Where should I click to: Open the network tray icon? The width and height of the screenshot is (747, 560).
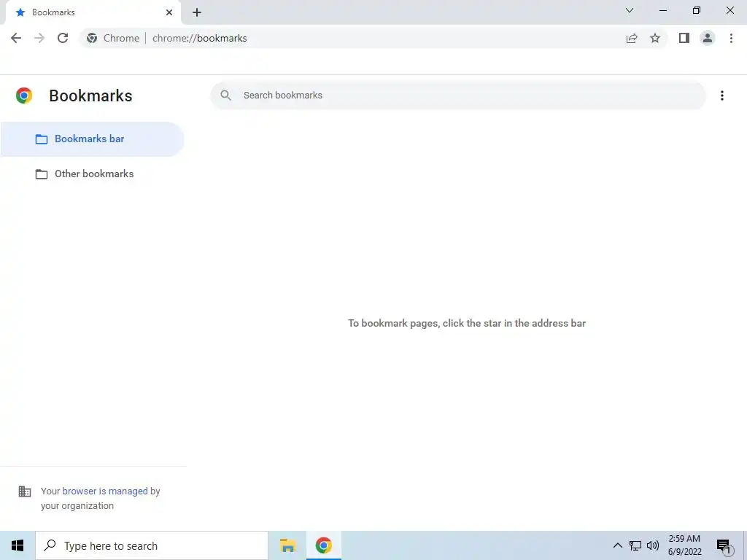[635, 545]
